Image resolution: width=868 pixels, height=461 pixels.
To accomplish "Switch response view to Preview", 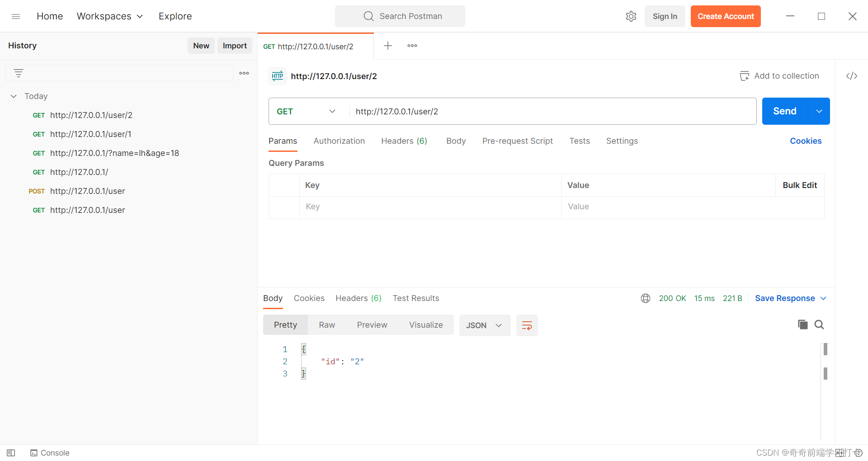I will pos(372,325).
